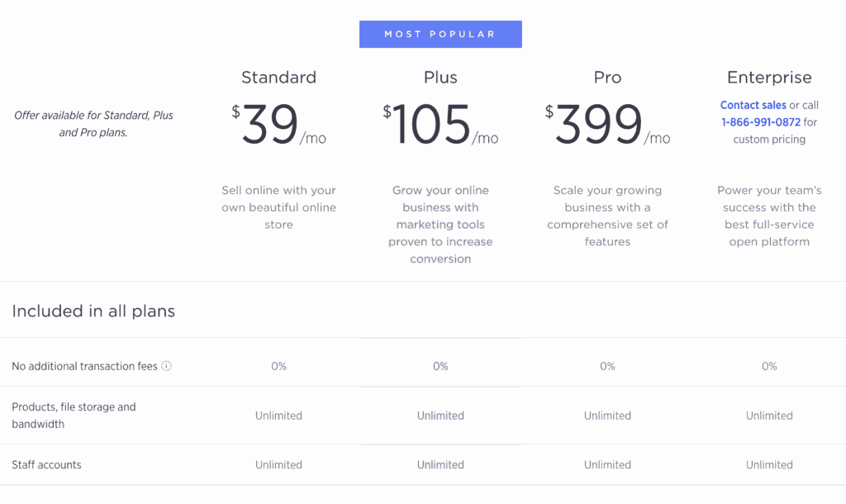Select the Enterprise plan heading
Image resolution: width=846 pixels, height=504 pixels.
(x=769, y=77)
